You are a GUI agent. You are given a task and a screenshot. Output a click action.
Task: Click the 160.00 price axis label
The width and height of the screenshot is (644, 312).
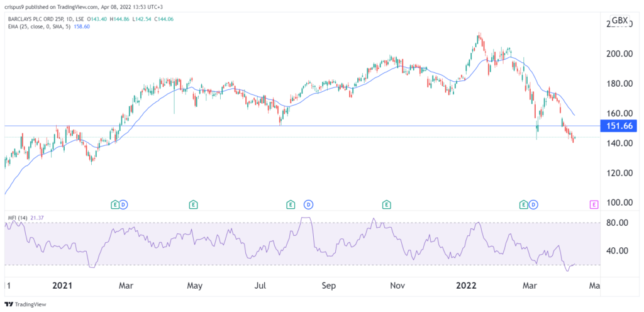coord(619,113)
